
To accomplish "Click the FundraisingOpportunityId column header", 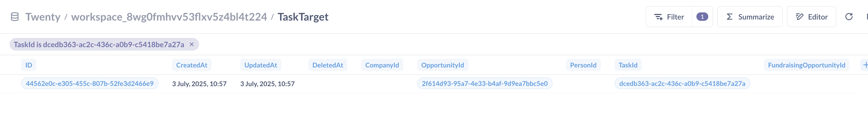I will click(806, 65).
